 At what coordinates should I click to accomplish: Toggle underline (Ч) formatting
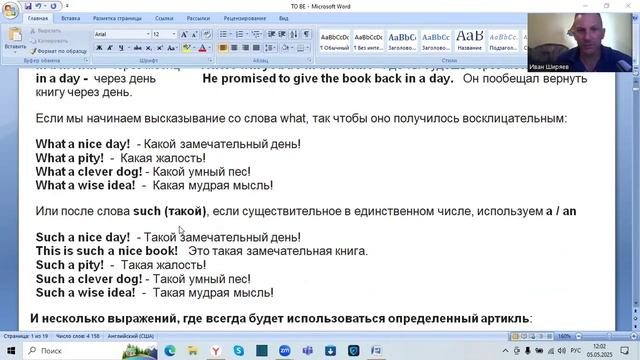[121, 48]
